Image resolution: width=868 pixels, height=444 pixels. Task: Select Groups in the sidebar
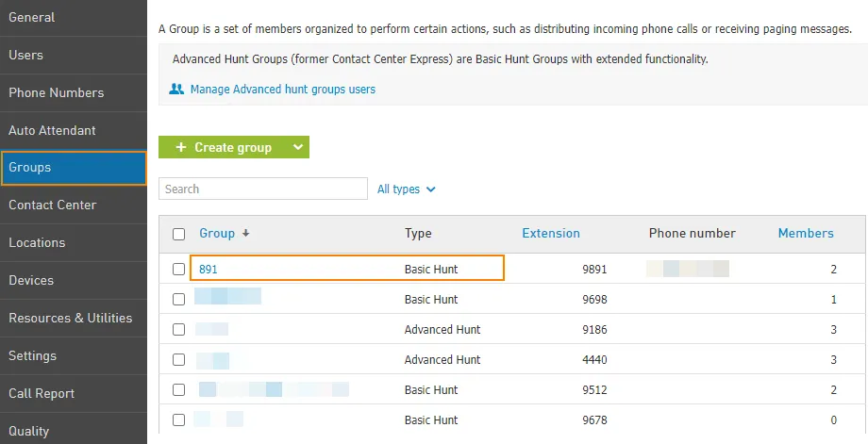click(74, 168)
